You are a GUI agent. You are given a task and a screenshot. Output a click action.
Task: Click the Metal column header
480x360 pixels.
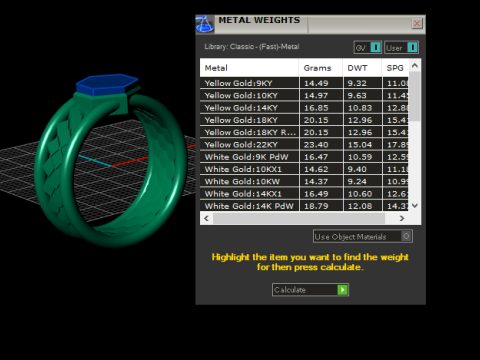click(249, 68)
